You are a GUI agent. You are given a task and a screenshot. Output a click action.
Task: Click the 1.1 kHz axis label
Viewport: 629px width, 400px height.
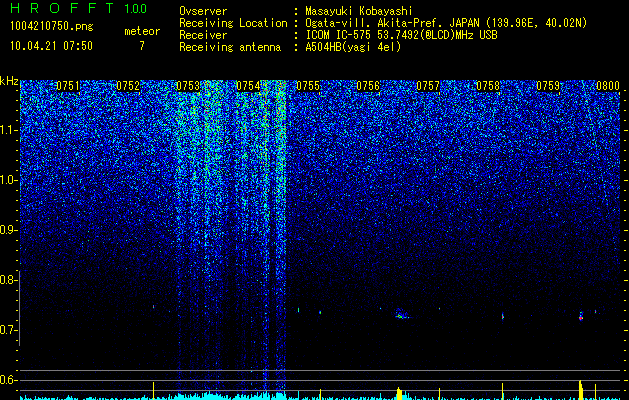pyautogui.click(x=9, y=130)
